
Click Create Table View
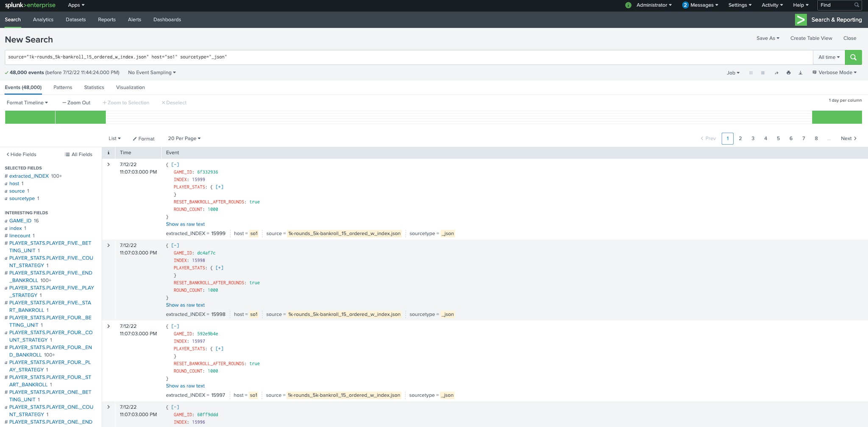[811, 38]
